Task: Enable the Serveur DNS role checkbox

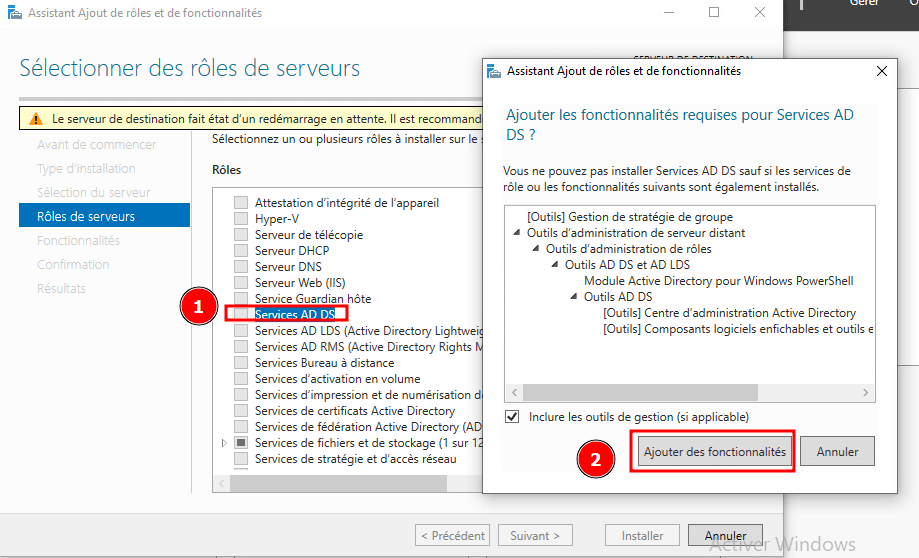Action: coord(240,267)
